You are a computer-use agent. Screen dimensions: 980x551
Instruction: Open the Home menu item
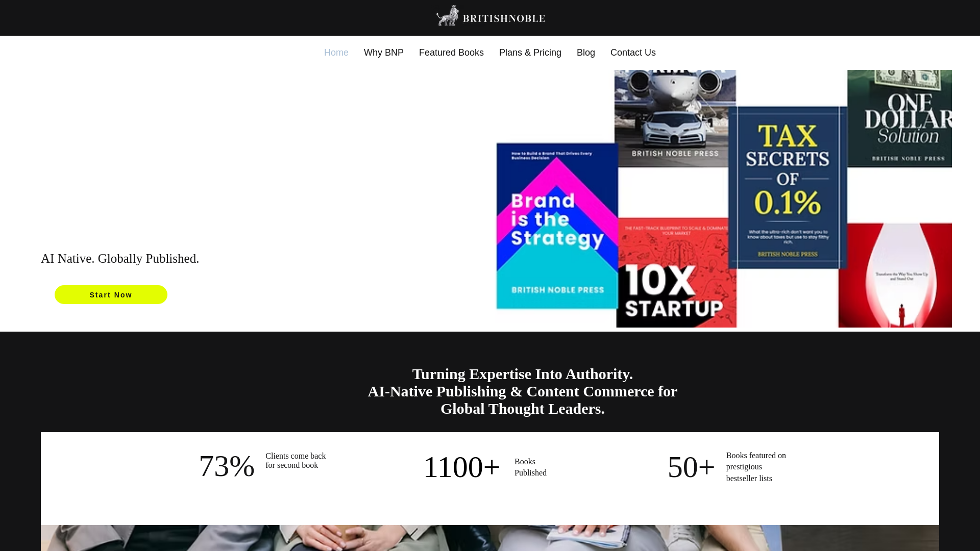336,53
